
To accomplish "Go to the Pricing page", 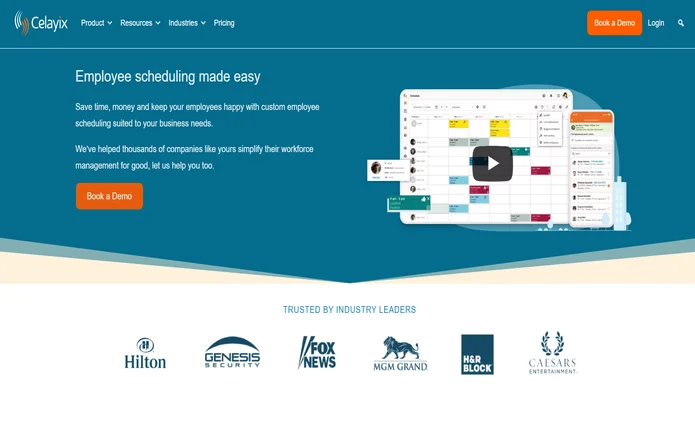I will point(224,23).
